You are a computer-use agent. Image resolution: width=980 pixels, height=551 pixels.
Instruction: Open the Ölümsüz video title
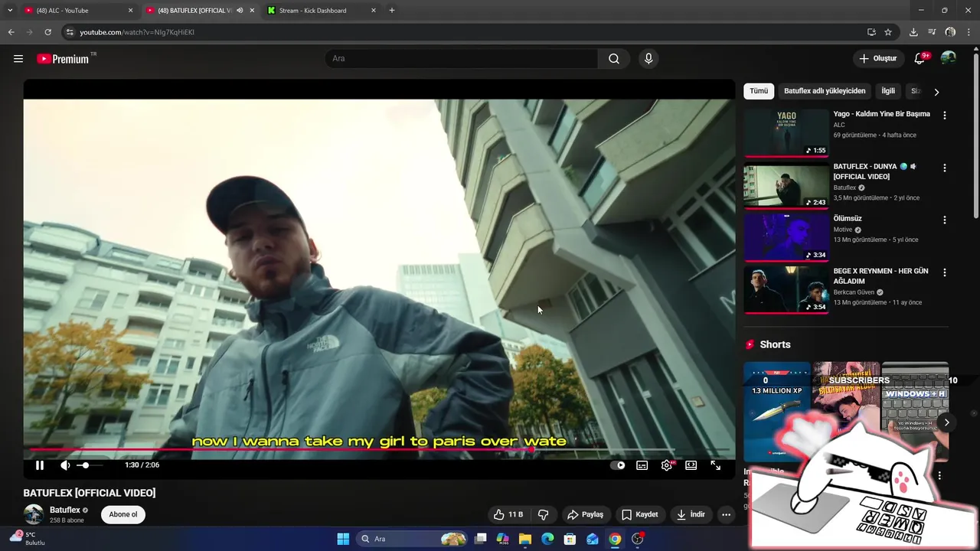[x=848, y=219]
